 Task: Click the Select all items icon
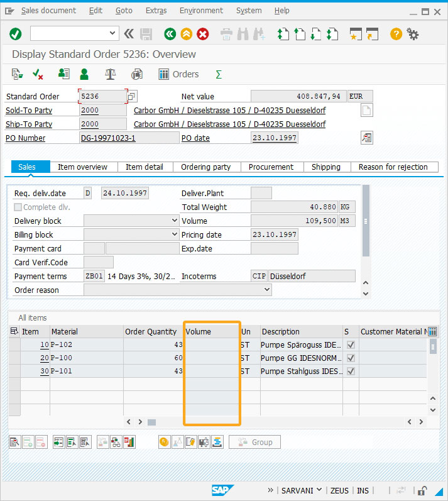59,442
